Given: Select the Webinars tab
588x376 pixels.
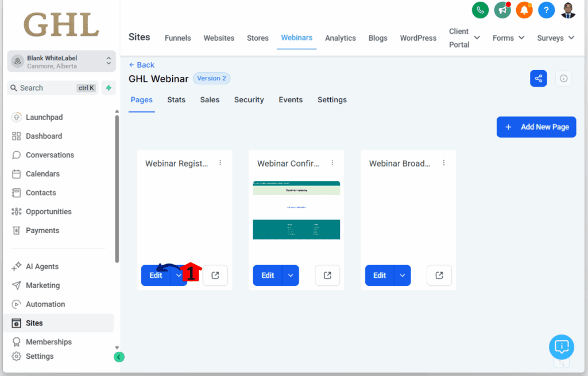Looking at the screenshot, I should (297, 38).
